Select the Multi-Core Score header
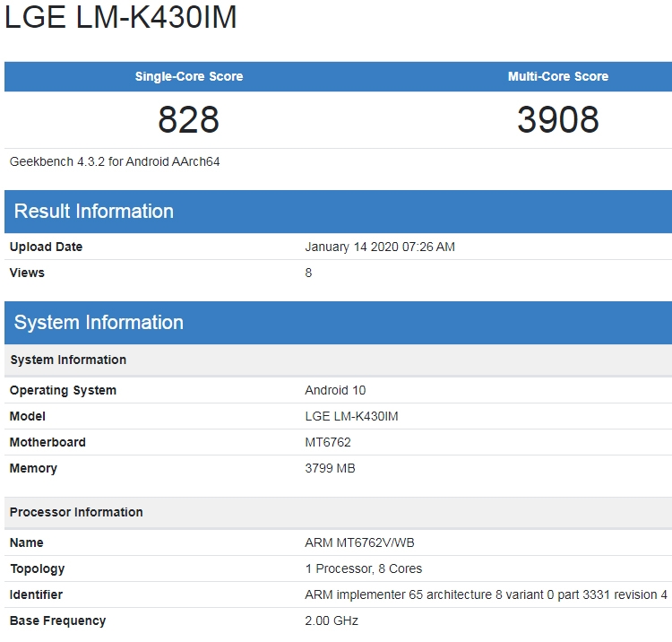Viewport: 672px width, 642px height. [x=558, y=76]
